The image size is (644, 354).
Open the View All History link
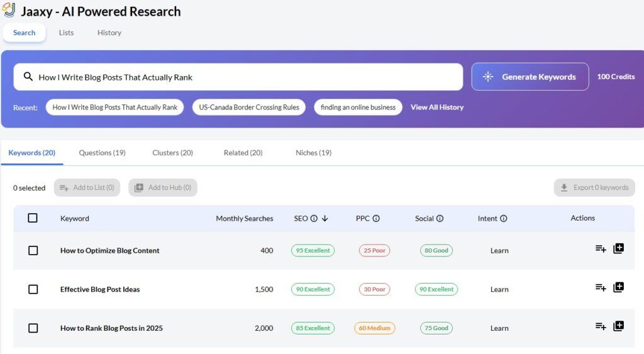437,108
